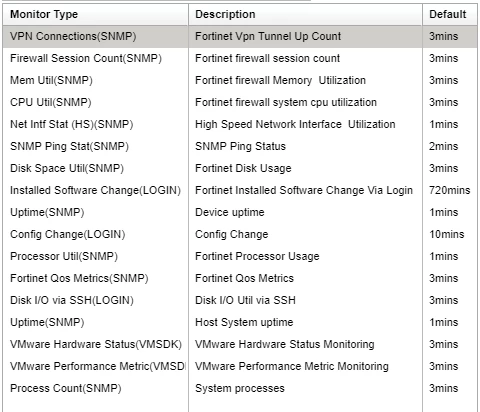
Task: Select Uptime row described as Device uptime
Action: [240, 212]
